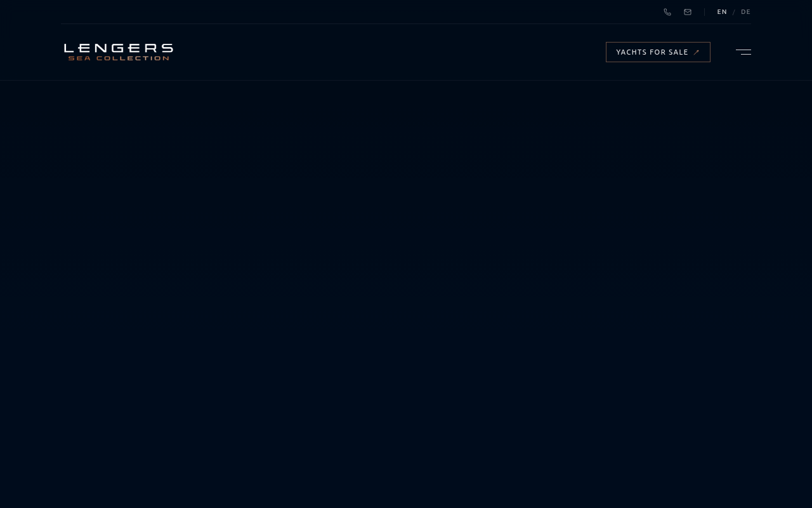Open the hamburger menu

coord(743,52)
